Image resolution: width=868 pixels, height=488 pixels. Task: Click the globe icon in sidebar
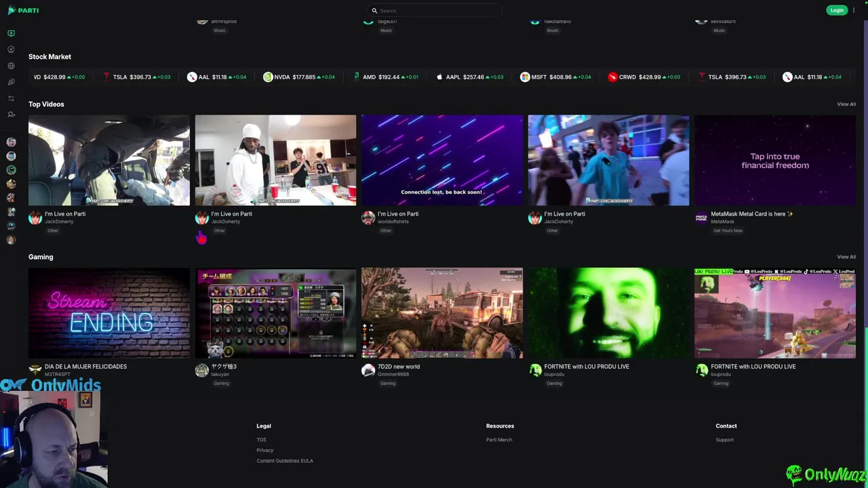[x=11, y=66]
